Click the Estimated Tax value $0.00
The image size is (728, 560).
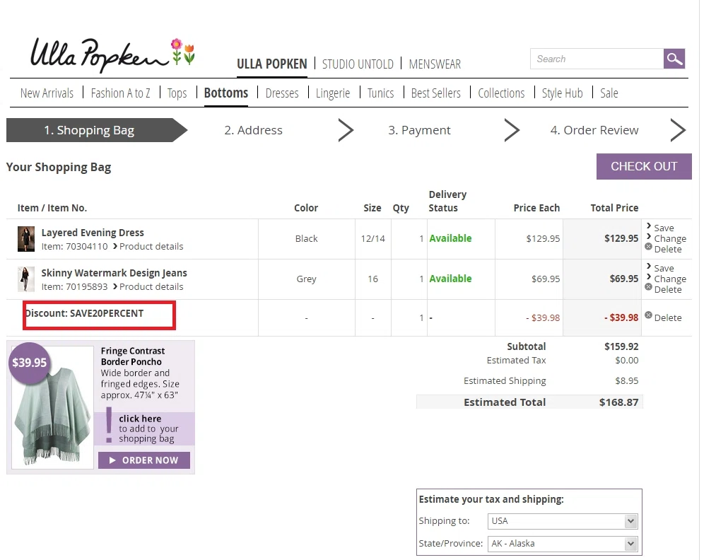point(627,361)
